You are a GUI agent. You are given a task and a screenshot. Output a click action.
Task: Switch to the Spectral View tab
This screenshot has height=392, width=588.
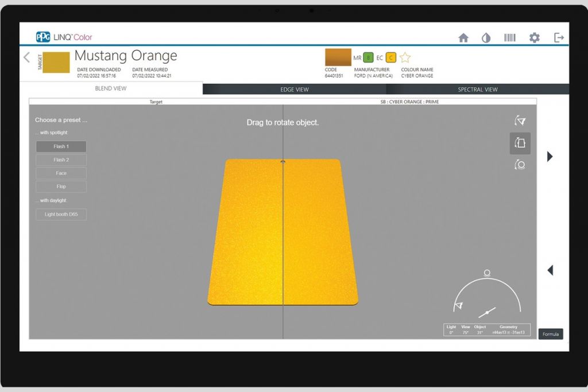point(477,90)
